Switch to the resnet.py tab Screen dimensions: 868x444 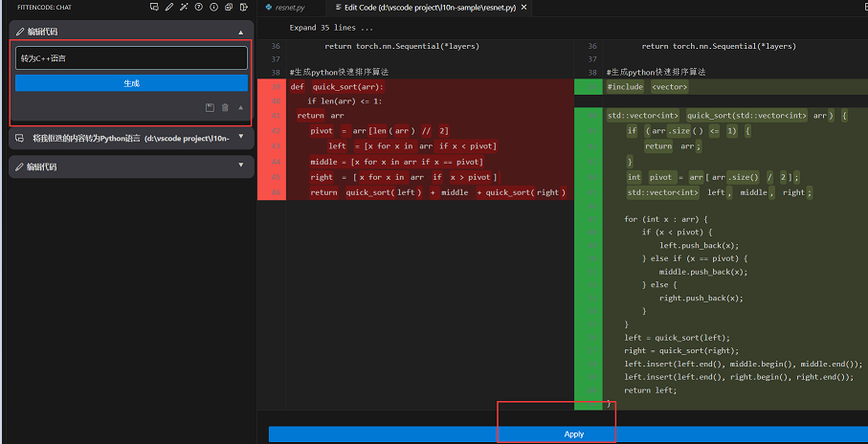point(290,8)
